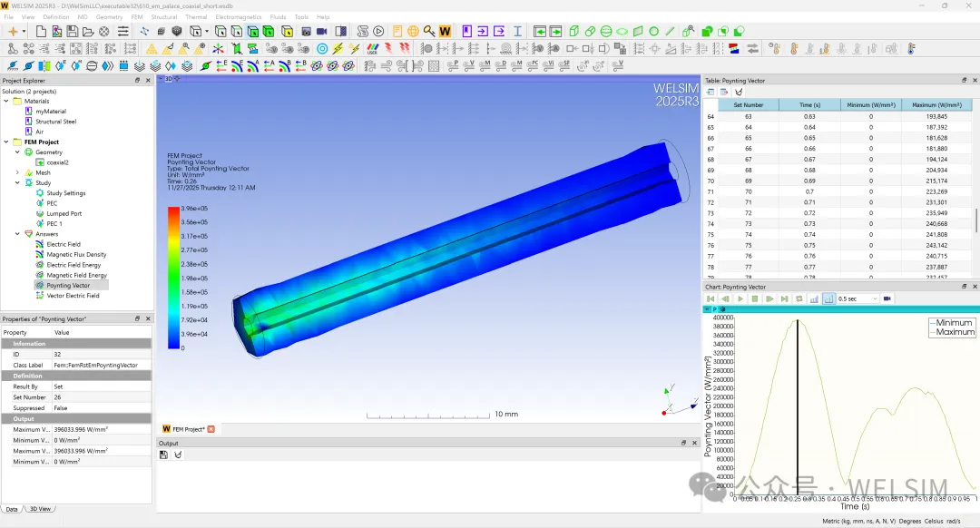
Task: Open the dropdown arrow beside the add star icon
Action: click(x=24, y=31)
